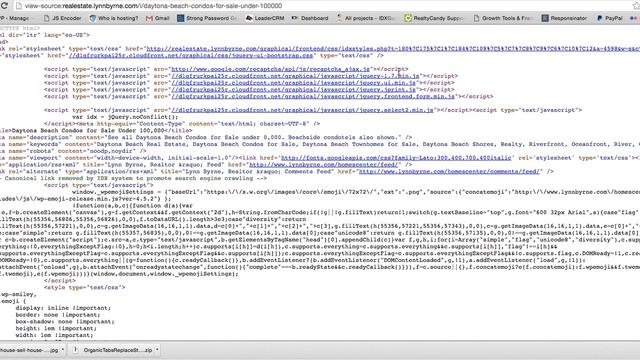The height and width of the screenshot is (360, 640).
Task: Open the jquery-1.7.min.js script link
Action: click(x=295, y=76)
